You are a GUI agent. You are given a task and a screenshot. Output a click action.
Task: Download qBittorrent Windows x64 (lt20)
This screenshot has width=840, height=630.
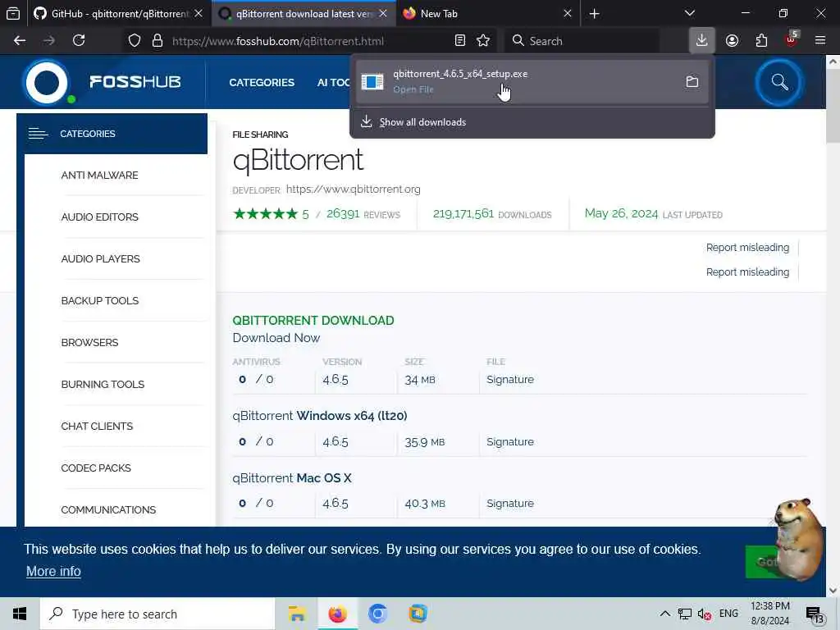320,416
